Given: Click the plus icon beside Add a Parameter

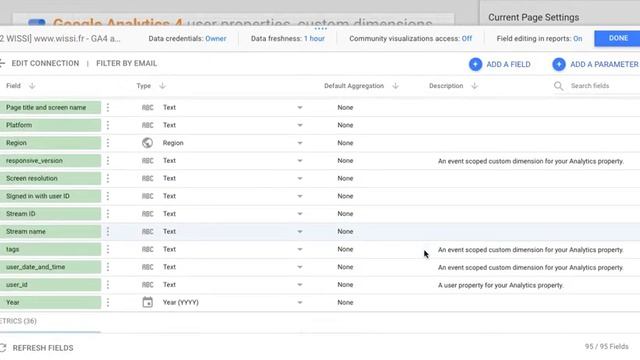Looking at the screenshot, I should (x=559, y=64).
